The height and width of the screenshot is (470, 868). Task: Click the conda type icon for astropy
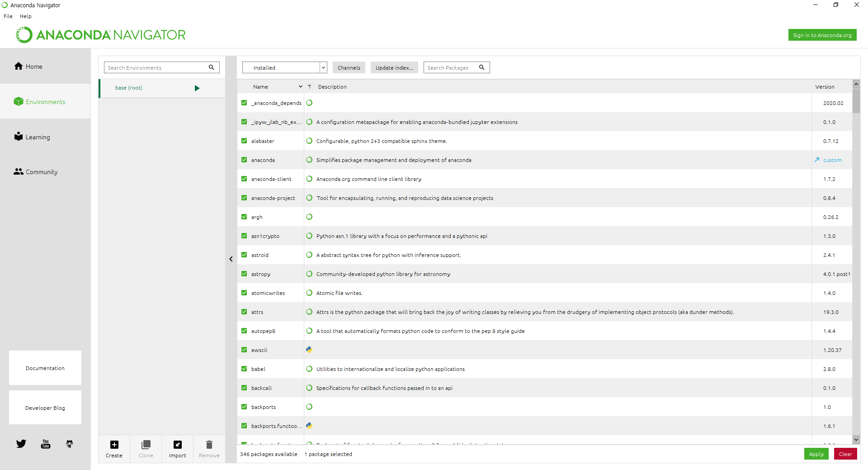[x=309, y=274]
